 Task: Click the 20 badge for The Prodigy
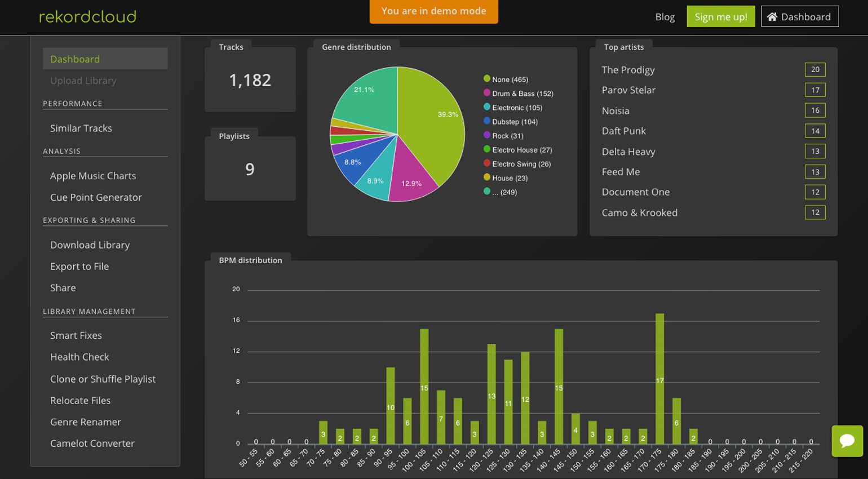point(815,69)
